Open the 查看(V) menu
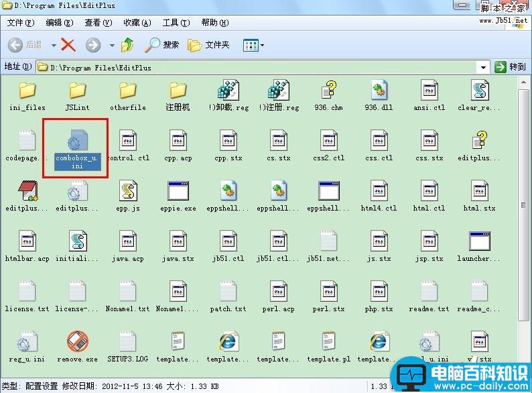Viewport: 532px width, 393px height. [x=98, y=23]
